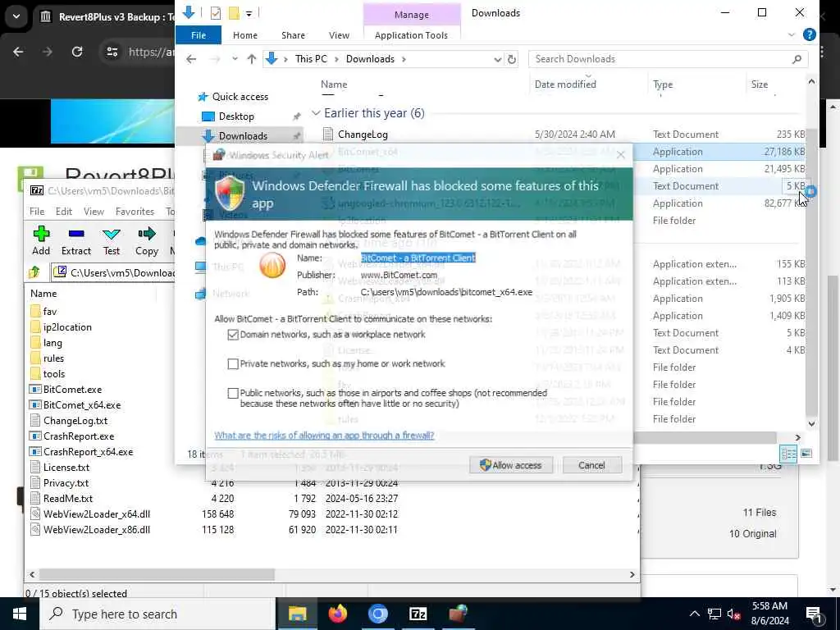
Task: Check Private networks checkbox
Action: tap(232, 364)
